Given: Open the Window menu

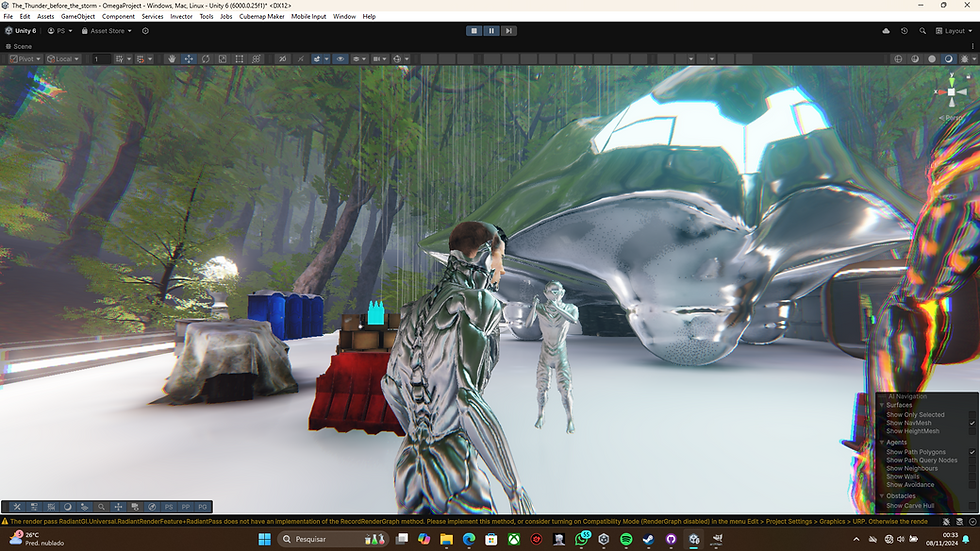Looking at the screenshot, I should [x=344, y=17].
